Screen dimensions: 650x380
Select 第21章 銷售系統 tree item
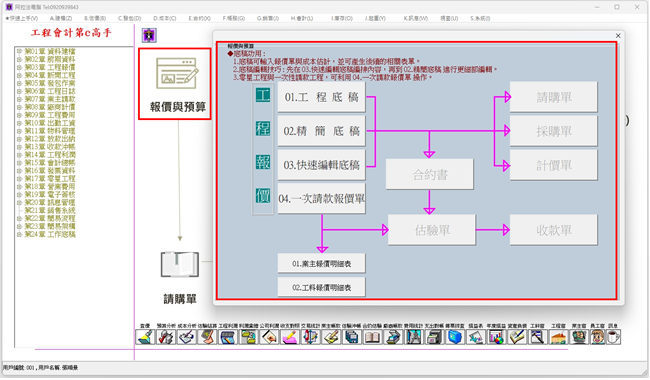[x=50, y=211]
